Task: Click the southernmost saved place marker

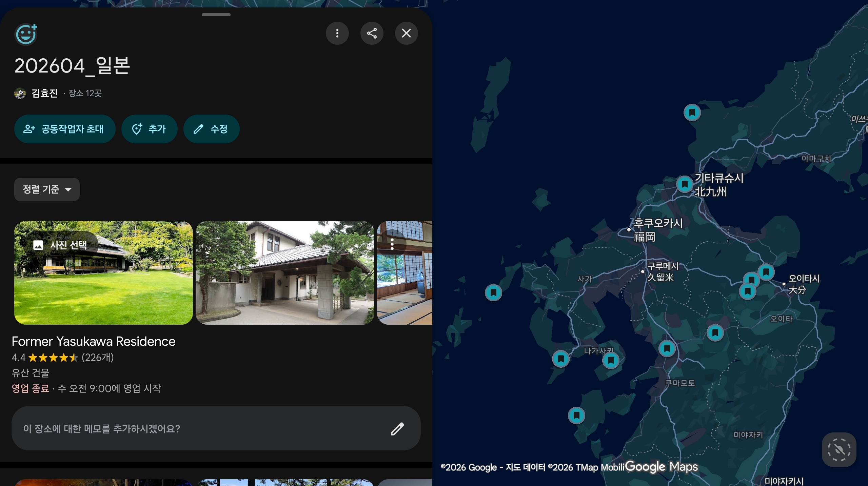Action: click(x=576, y=415)
